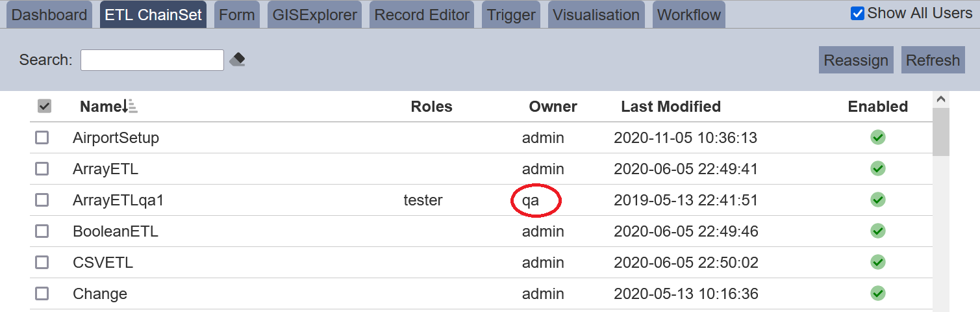
Task: Go to the Workflow tab
Action: point(689,15)
